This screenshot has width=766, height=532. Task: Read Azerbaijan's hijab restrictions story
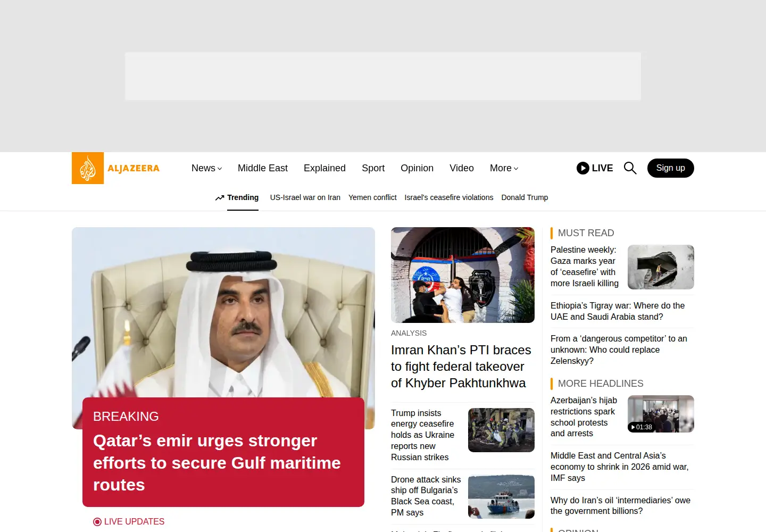(x=584, y=417)
